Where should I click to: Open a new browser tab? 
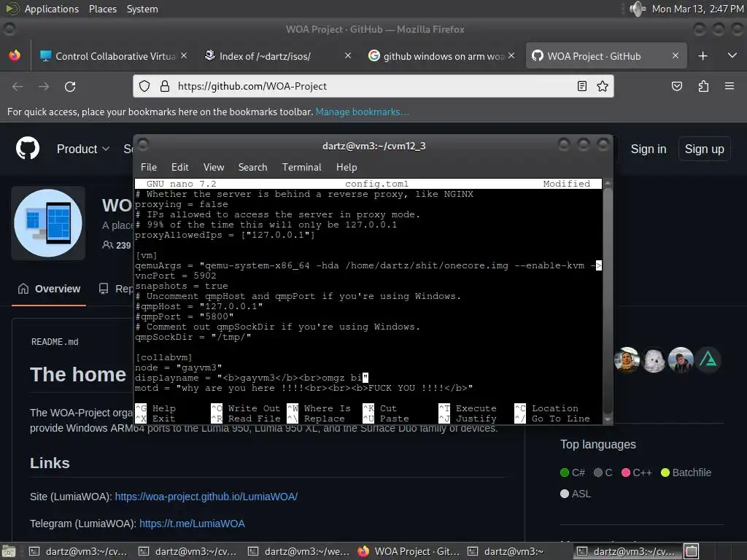(x=703, y=55)
